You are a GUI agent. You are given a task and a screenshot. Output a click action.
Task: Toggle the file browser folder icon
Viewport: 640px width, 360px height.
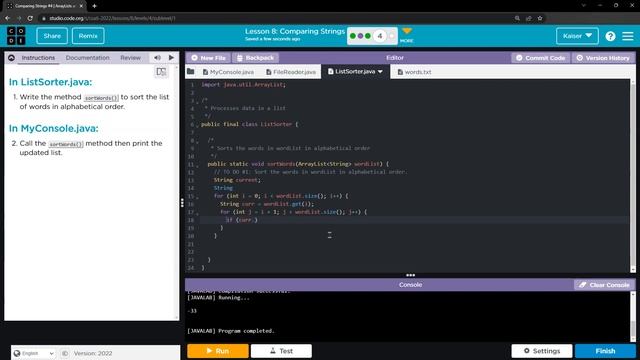tap(191, 72)
